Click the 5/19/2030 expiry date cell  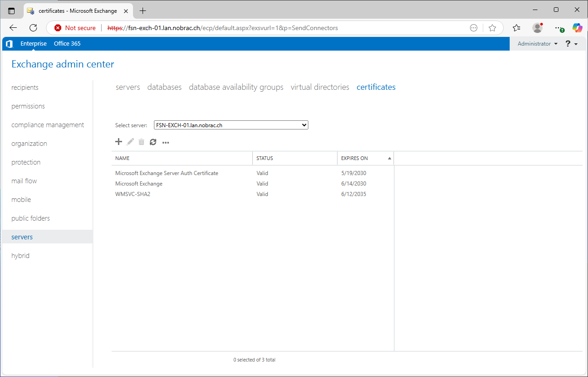coord(354,173)
